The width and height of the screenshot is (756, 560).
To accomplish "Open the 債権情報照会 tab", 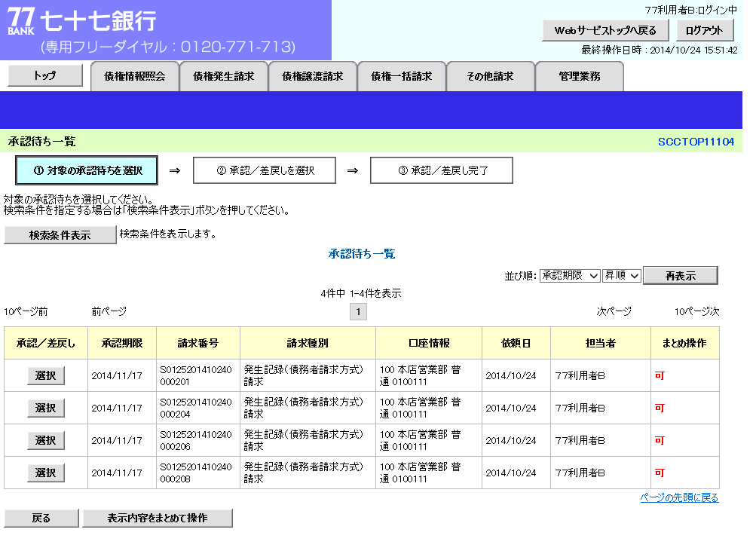I will tap(134, 76).
